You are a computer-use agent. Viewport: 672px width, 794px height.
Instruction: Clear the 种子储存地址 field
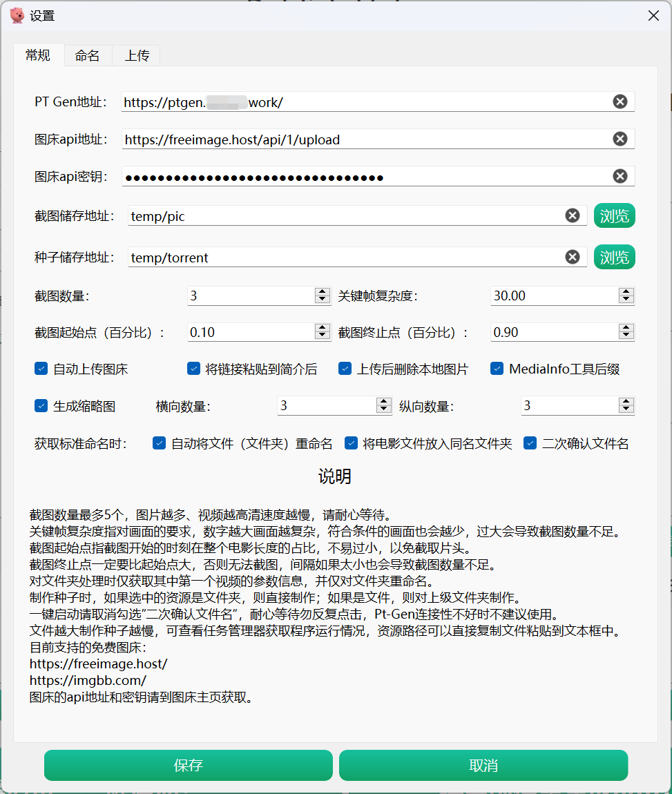click(573, 258)
